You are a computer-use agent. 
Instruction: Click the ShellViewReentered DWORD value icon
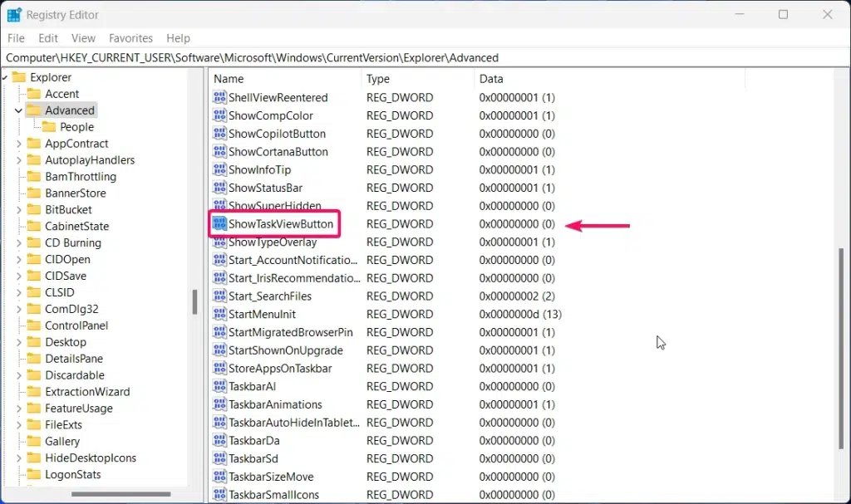point(219,98)
